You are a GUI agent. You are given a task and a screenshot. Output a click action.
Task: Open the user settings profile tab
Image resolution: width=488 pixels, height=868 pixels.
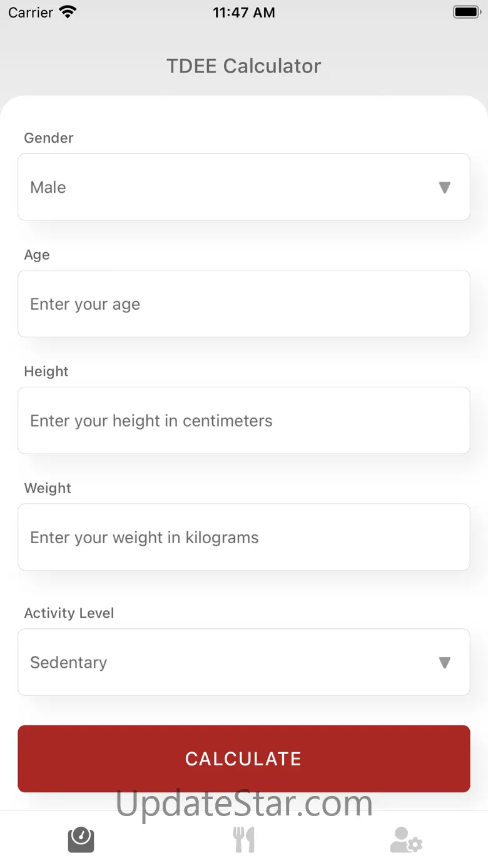(406, 840)
